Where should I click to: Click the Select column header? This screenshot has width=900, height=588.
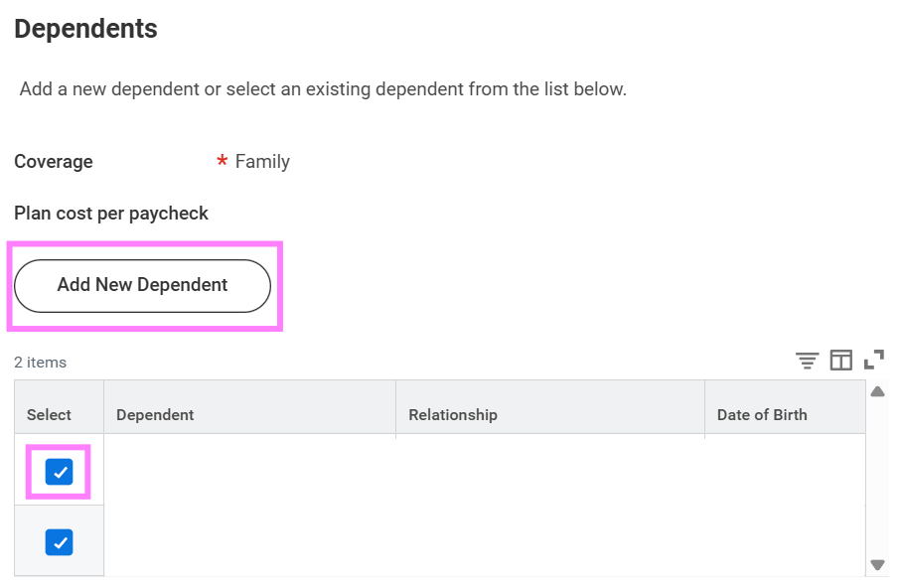pyautogui.click(x=50, y=415)
